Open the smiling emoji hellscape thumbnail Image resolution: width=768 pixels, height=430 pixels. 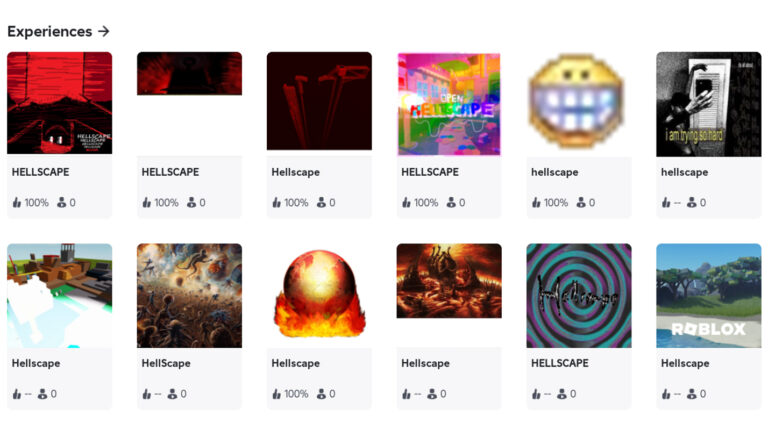[x=578, y=104]
